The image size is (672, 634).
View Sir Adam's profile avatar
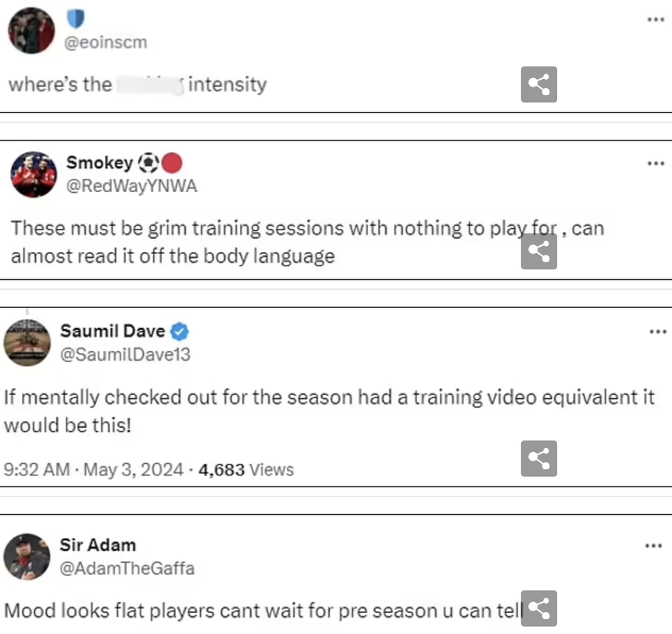pos(27,557)
